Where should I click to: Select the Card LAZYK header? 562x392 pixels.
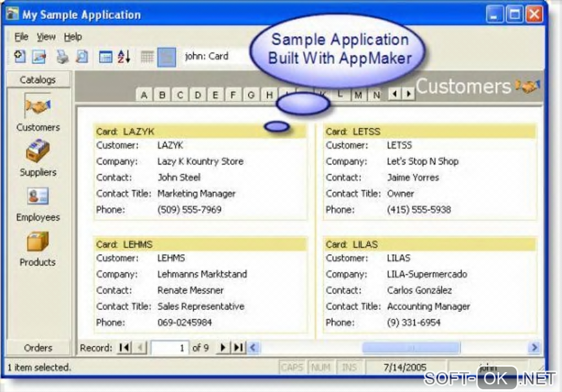200,132
